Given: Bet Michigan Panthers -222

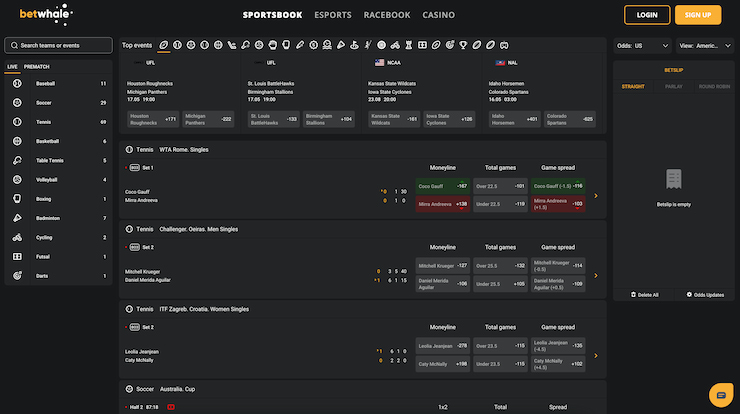Looking at the screenshot, I should click(208, 119).
